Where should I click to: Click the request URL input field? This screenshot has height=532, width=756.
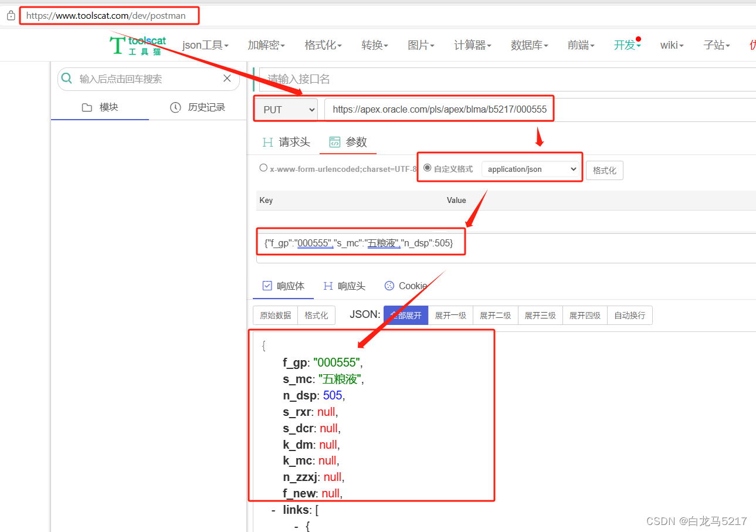540,109
